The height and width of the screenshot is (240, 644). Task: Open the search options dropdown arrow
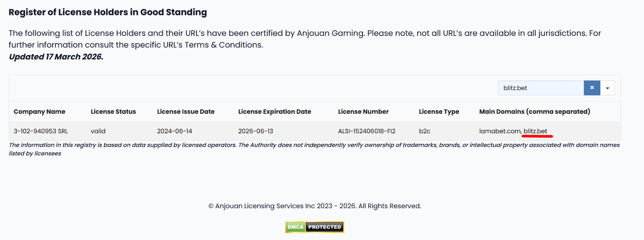click(x=608, y=88)
